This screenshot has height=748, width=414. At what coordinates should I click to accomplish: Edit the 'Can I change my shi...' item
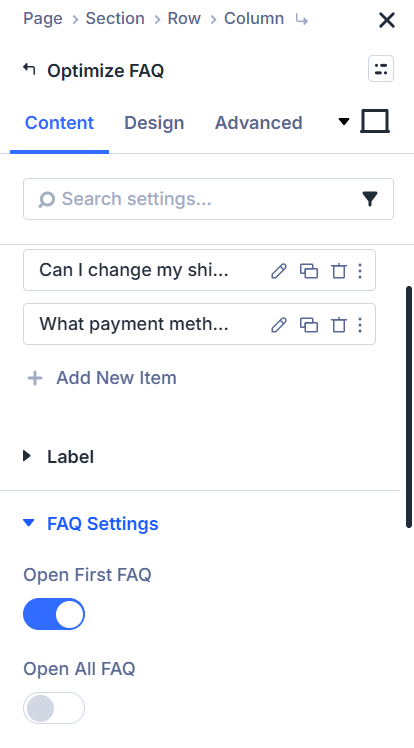(279, 270)
